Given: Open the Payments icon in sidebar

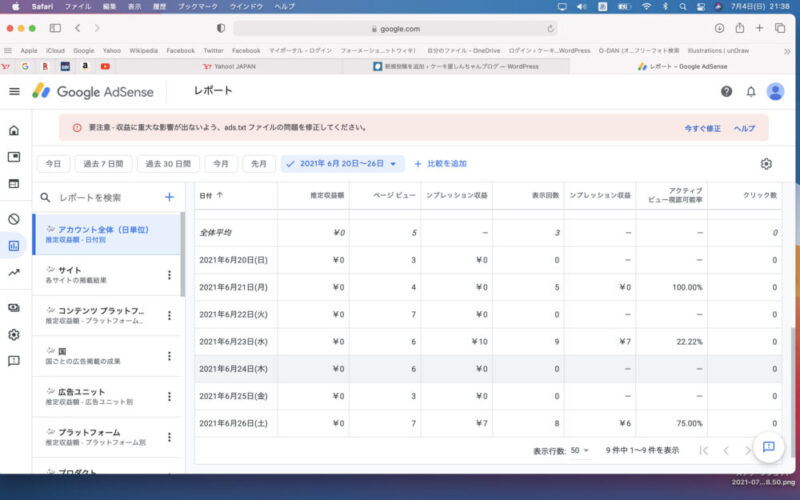Looking at the screenshot, I should (14, 308).
